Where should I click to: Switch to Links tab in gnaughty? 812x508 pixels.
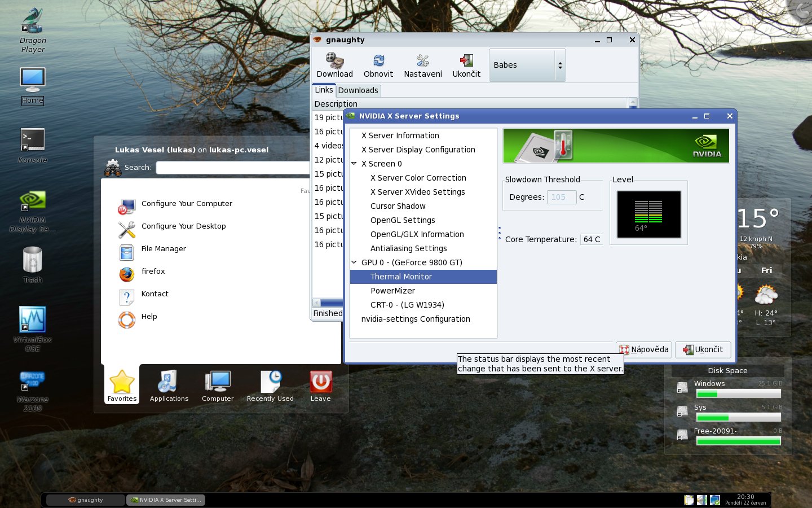point(324,90)
